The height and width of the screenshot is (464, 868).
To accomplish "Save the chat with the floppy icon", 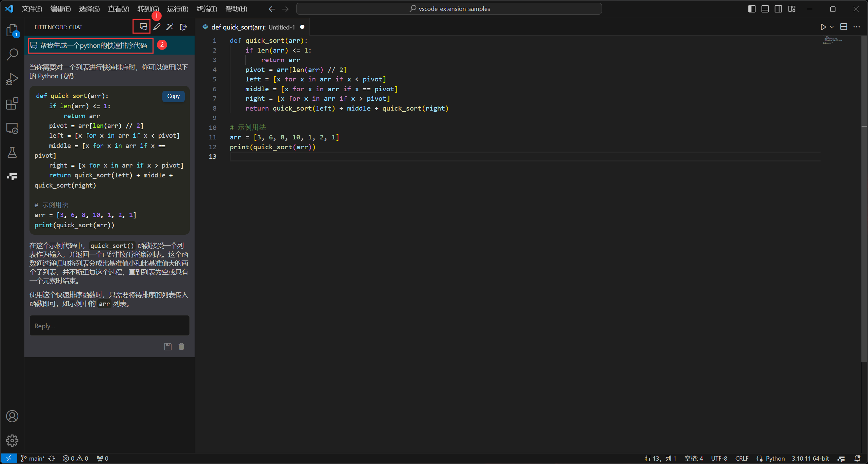I will (168, 346).
